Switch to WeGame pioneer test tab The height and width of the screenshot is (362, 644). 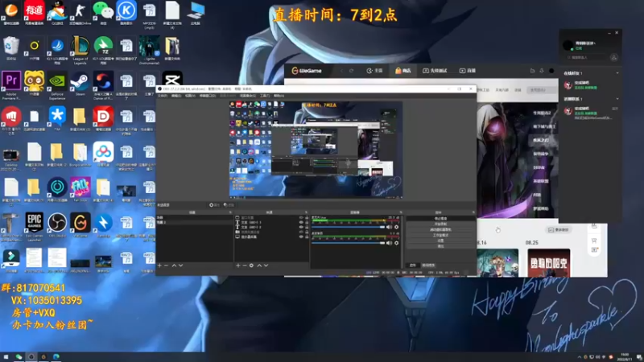[435, 71]
